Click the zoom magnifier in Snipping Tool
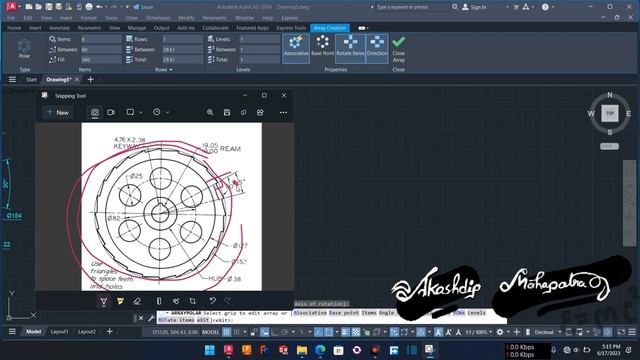 pos(210,112)
